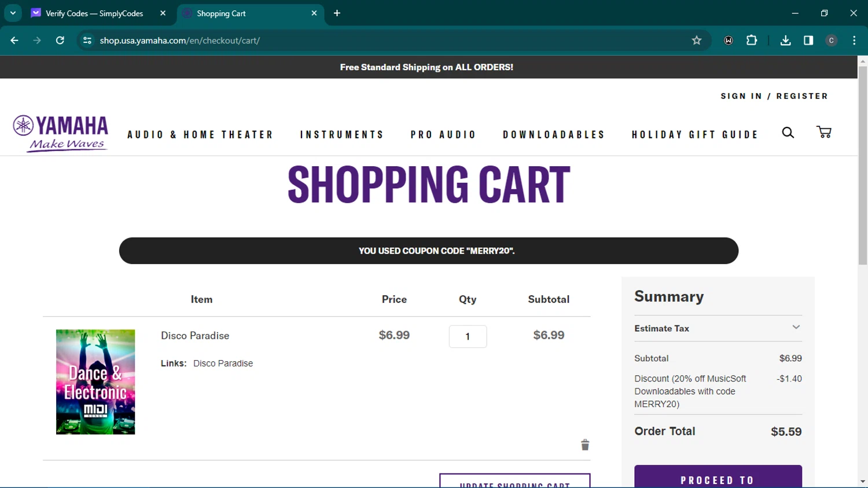Open the Downloadables menu
Image resolution: width=868 pixels, height=488 pixels.
coord(554,135)
